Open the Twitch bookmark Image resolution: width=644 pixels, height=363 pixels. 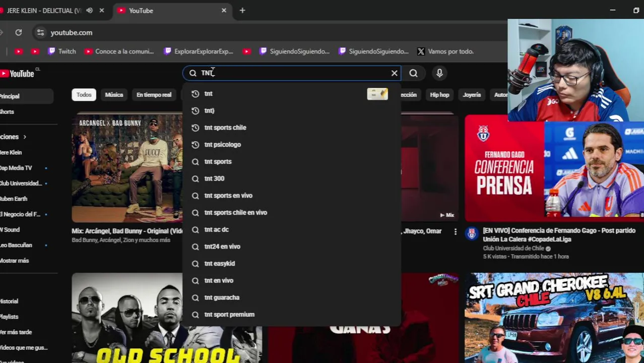click(x=61, y=51)
